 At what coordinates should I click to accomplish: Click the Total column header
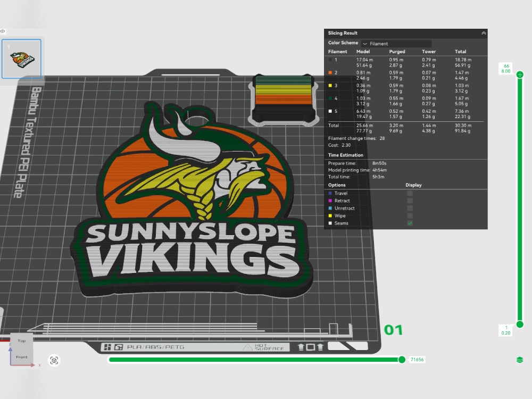pyautogui.click(x=460, y=52)
